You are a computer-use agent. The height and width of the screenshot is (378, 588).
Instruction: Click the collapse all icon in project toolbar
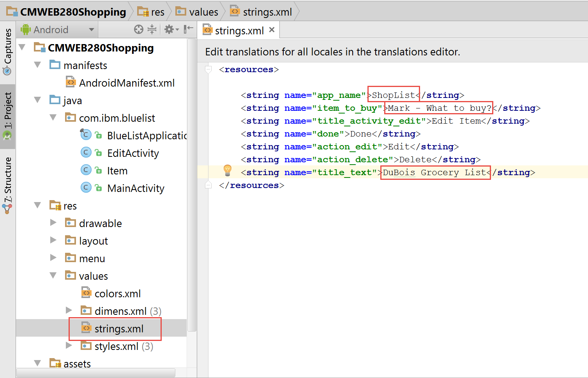tap(152, 29)
